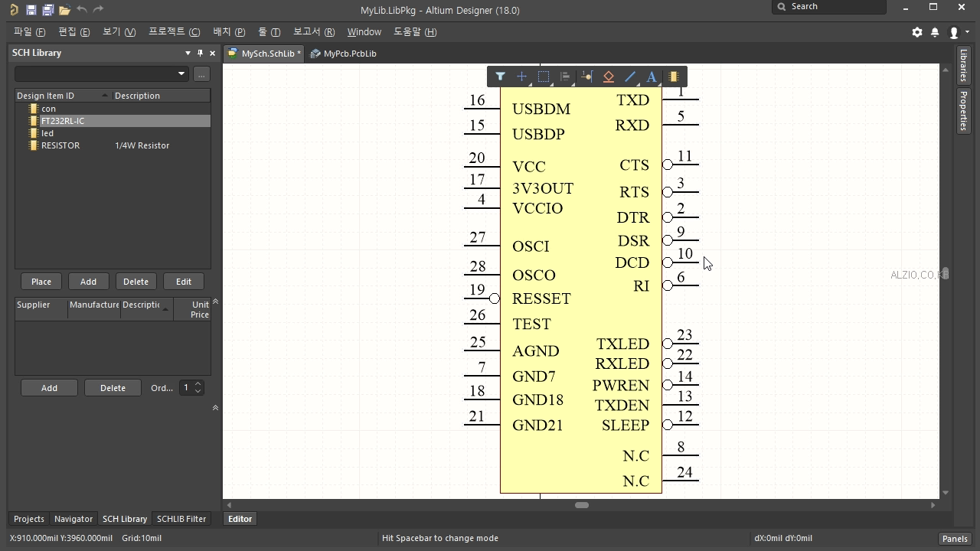Viewport: 980px width, 551px height.
Task: Collapse the supplier section chevron
Action: tap(215, 302)
